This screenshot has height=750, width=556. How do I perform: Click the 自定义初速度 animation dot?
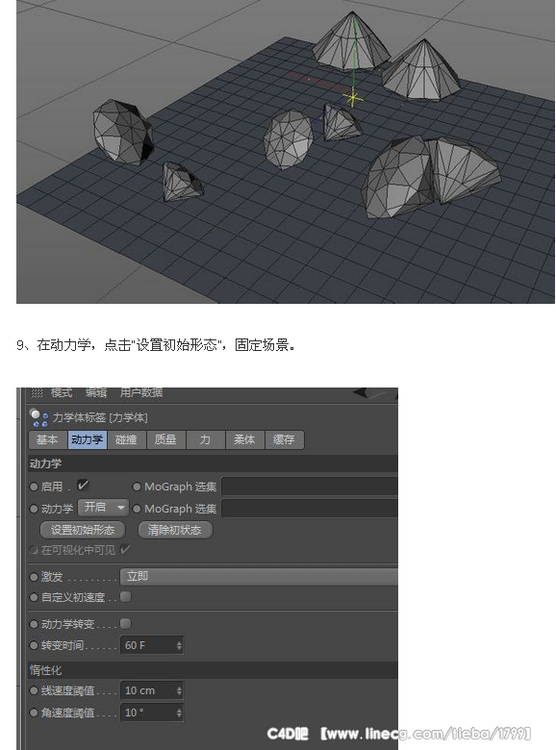(x=33, y=597)
